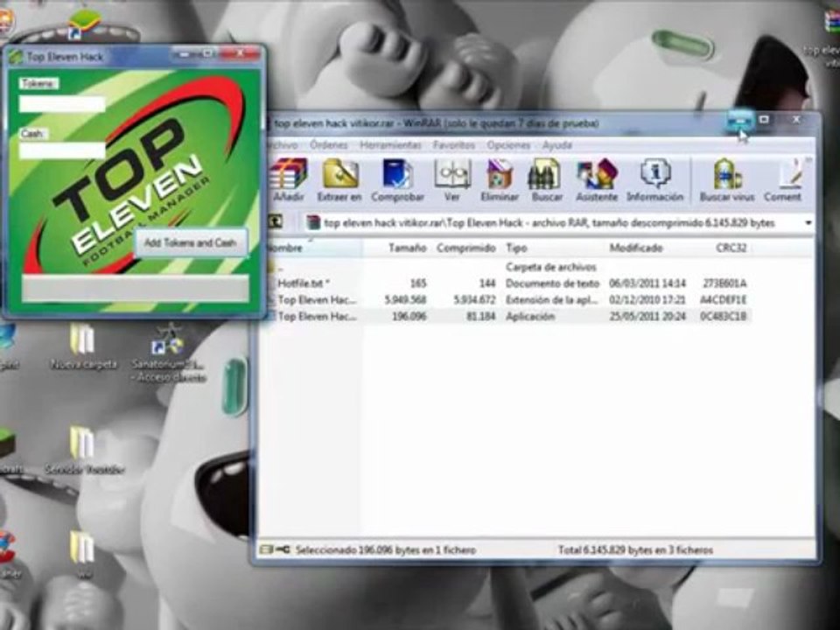Screen dimensions: 840x630
Task: Click the Documento de texto type cell
Action: click(552, 283)
